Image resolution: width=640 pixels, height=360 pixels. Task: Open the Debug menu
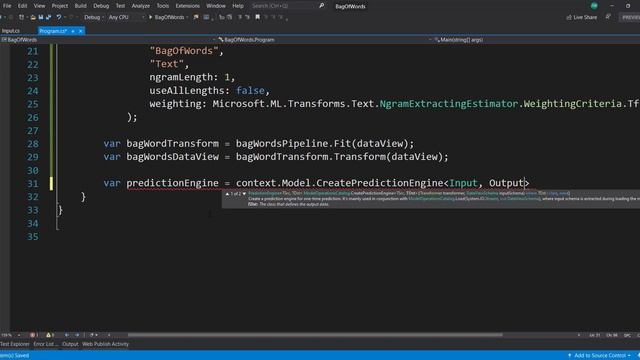(101, 6)
